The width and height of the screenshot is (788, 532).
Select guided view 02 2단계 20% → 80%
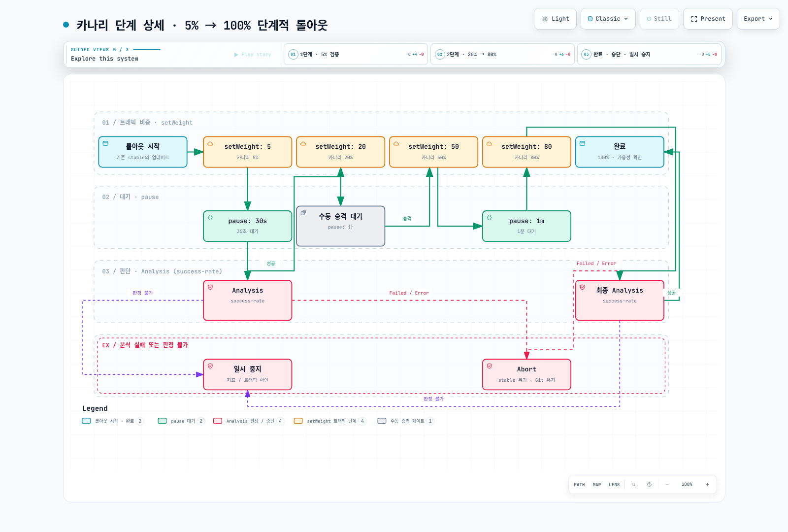coord(502,54)
